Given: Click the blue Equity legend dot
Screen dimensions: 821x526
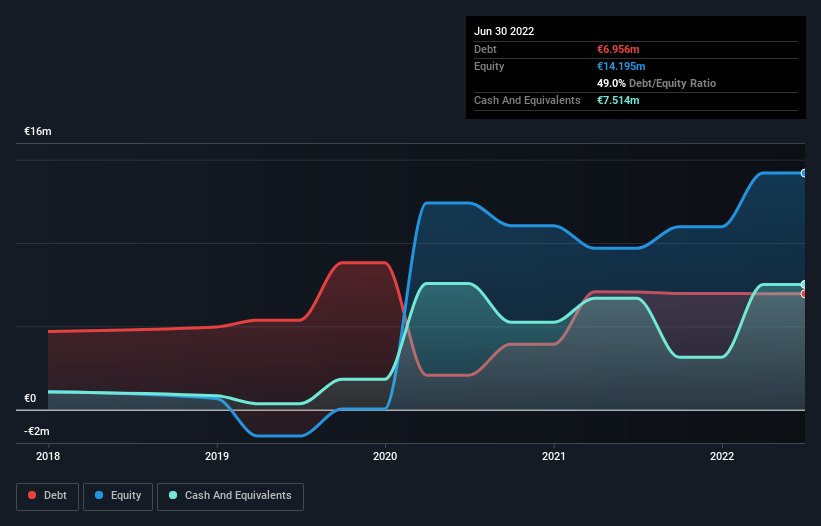Looking at the screenshot, I should (99, 495).
